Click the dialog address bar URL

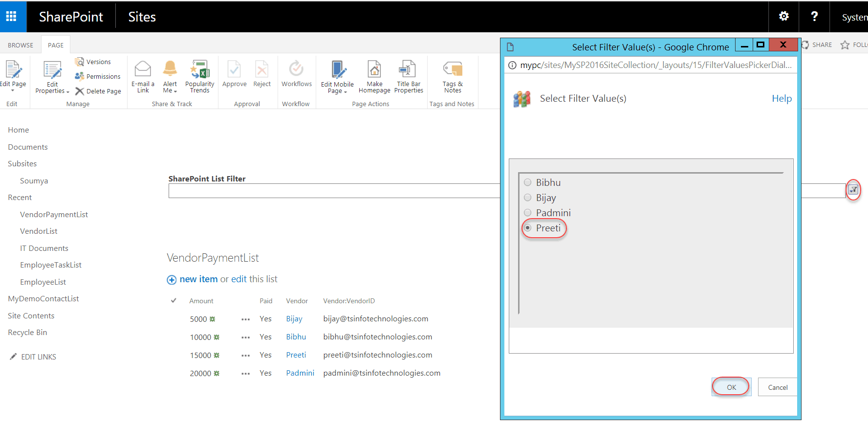pyautogui.click(x=656, y=65)
